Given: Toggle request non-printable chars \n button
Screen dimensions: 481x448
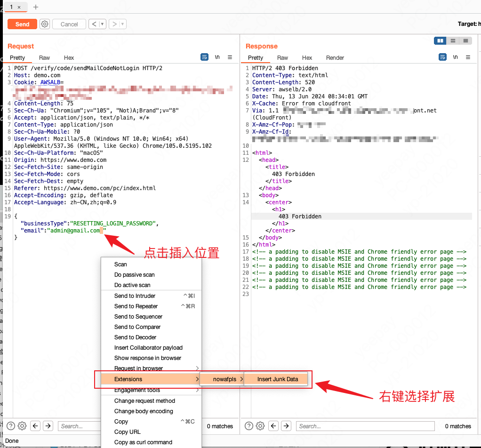Looking at the screenshot, I should pyautogui.click(x=217, y=57).
